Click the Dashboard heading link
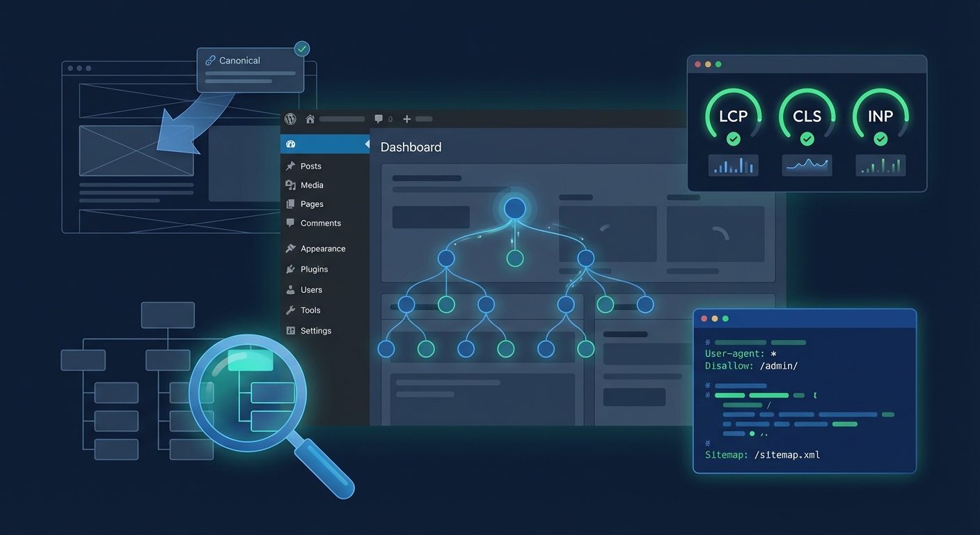Screen dimensions: 980x535 [411, 147]
